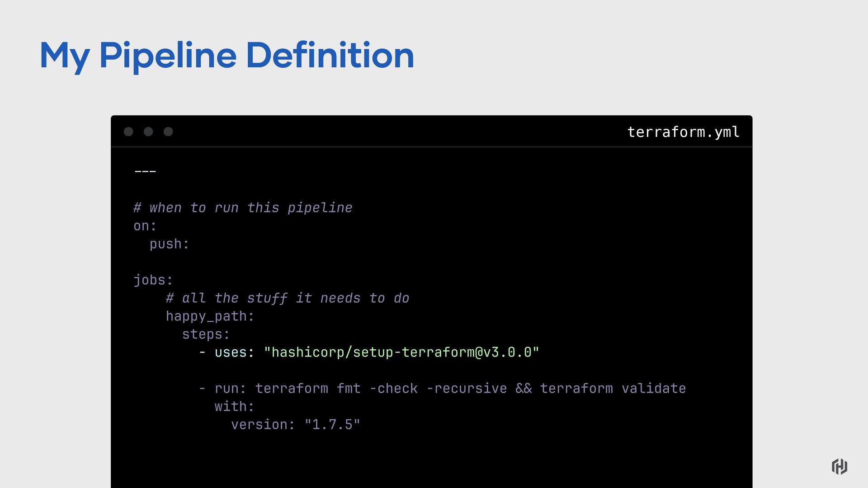Click the first window dot in the code window
The image size is (868, 488).
pyautogui.click(x=128, y=131)
